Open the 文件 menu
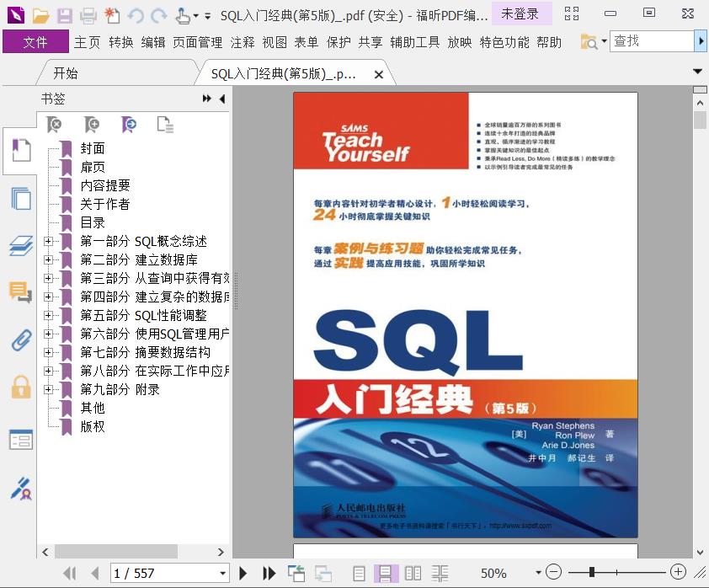Viewport: 709px width, 588px height. [x=35, y=41]
